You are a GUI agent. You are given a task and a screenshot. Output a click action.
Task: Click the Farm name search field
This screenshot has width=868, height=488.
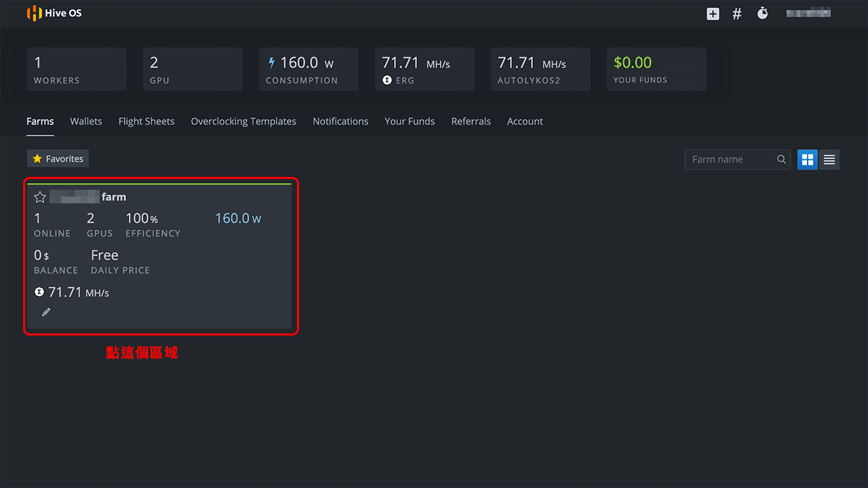click(731, 159)
